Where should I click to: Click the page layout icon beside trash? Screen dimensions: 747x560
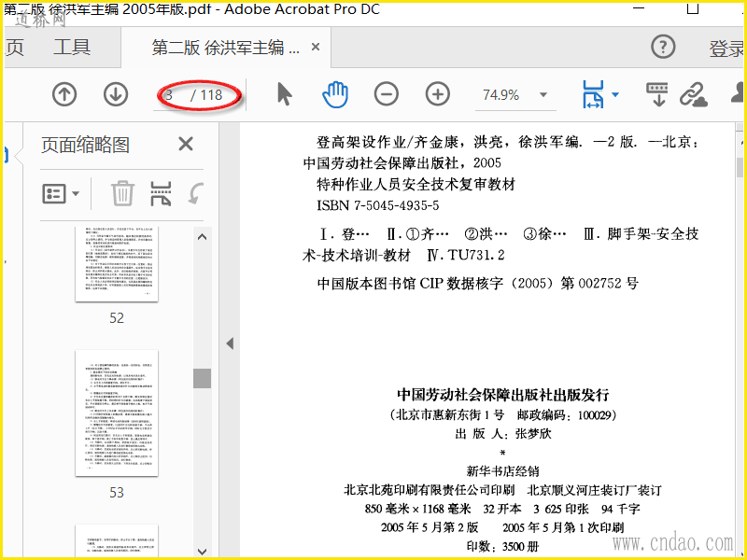161,193
